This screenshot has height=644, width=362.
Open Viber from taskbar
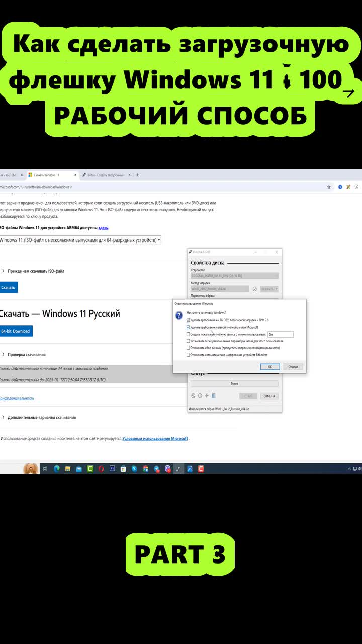coord(167,469)
